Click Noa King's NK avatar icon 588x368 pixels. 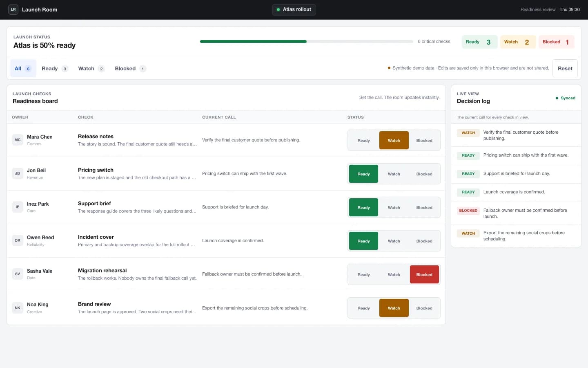(x=18, y=308)
